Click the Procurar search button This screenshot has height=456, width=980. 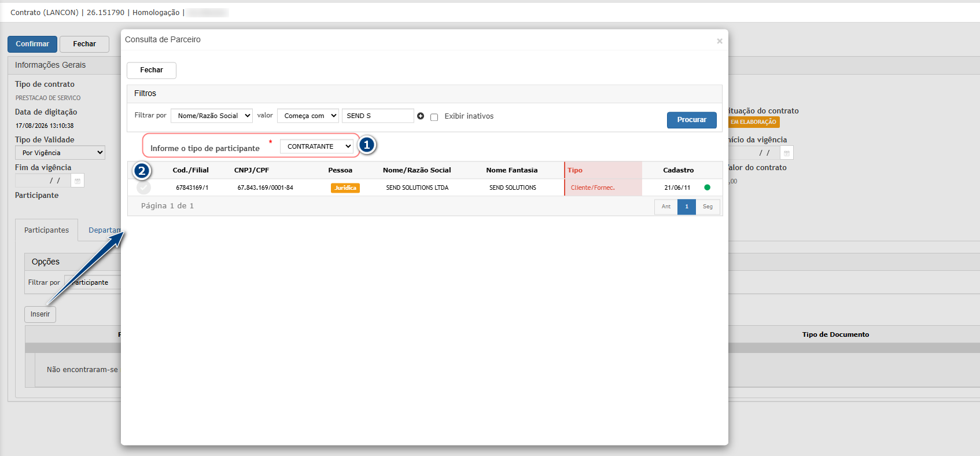tap(692, 120)
